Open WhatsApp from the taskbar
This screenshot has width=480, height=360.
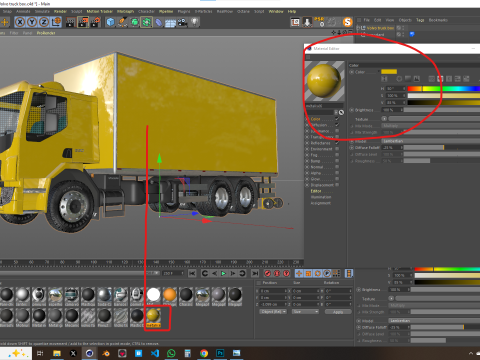(171, 353)
